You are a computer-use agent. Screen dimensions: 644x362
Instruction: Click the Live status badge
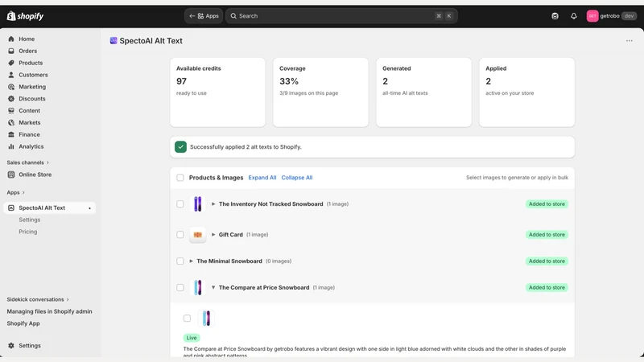(x=192, y=338)
